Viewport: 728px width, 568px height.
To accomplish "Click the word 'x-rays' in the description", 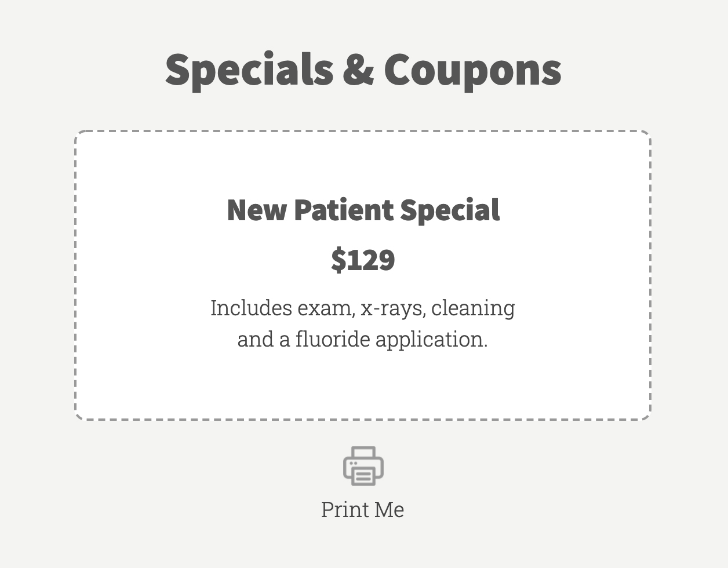I will [x=394, y=308].
